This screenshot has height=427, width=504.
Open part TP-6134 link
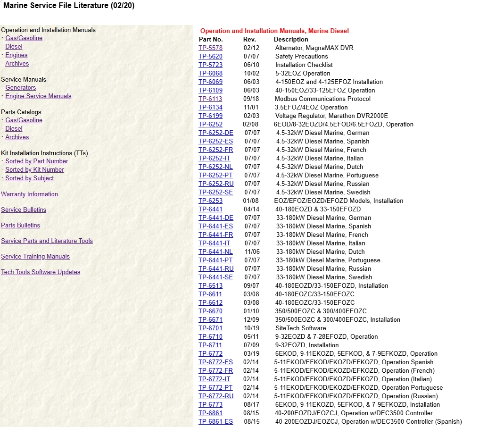(211, 108)
